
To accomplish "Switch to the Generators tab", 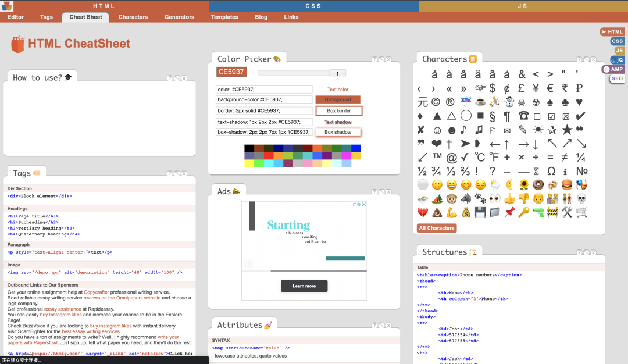I will 179,17.
